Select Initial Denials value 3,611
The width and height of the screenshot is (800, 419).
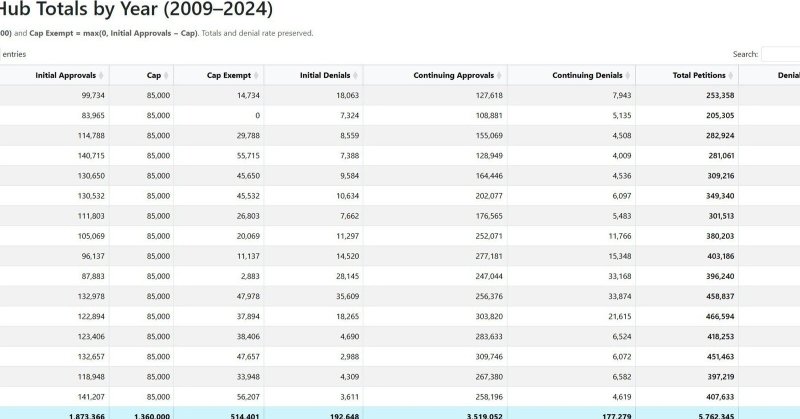(349, 397)
